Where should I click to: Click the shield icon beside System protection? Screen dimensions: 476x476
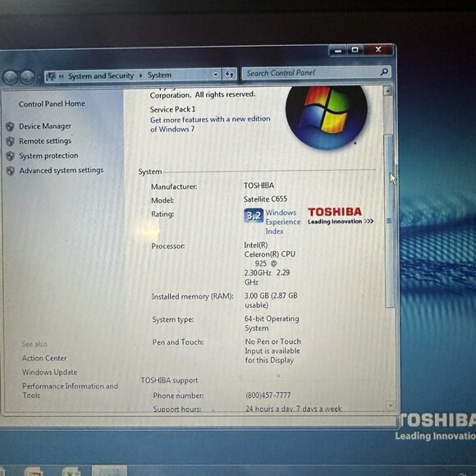(10, 156)
